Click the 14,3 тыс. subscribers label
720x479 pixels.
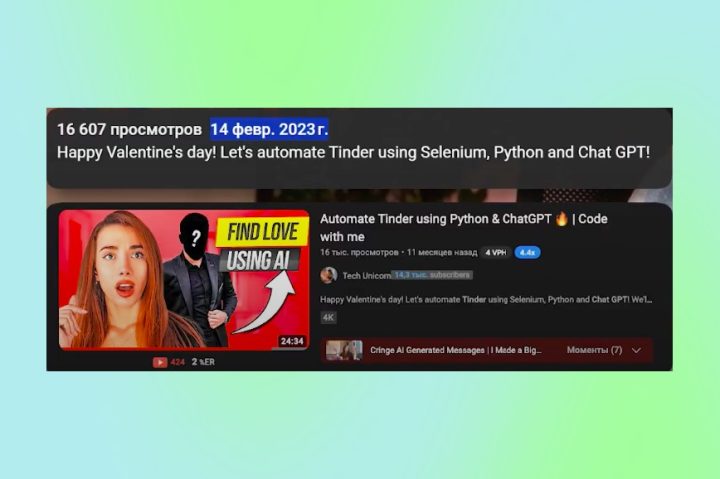pyautogui.click(x=432, y=275)
